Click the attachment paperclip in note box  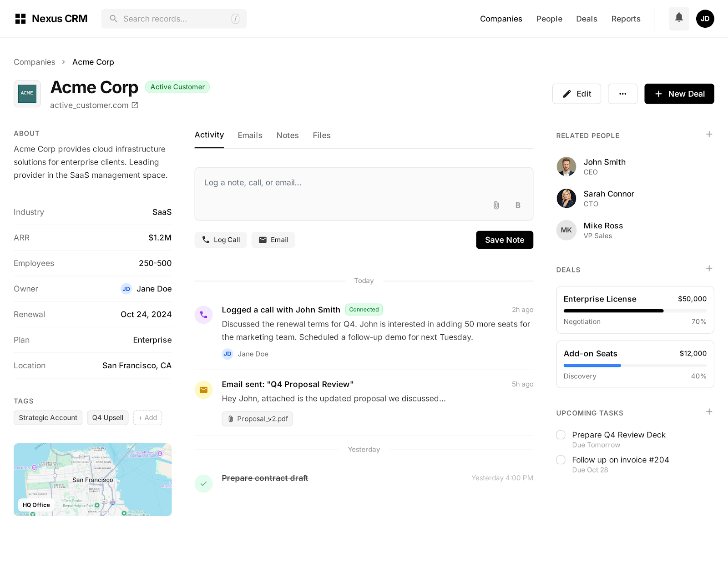496,205
